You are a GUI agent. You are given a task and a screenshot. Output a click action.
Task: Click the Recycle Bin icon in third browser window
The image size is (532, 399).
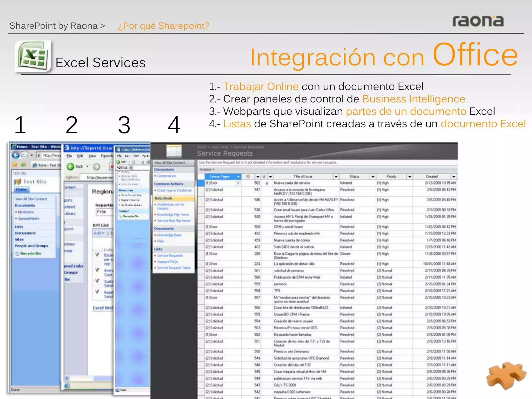point(121,216)
